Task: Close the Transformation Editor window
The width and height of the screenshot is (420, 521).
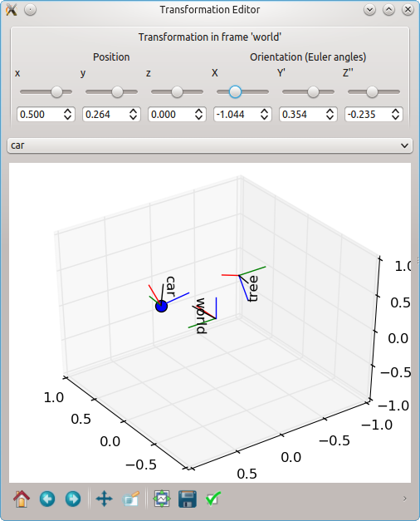Action: pyautogui.click(x=408, y=10)
